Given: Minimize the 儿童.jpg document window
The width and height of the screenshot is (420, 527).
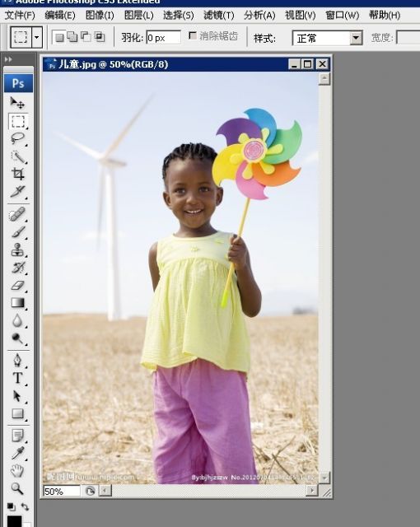Looking at the screenshot, I should (x=294, y=64).
